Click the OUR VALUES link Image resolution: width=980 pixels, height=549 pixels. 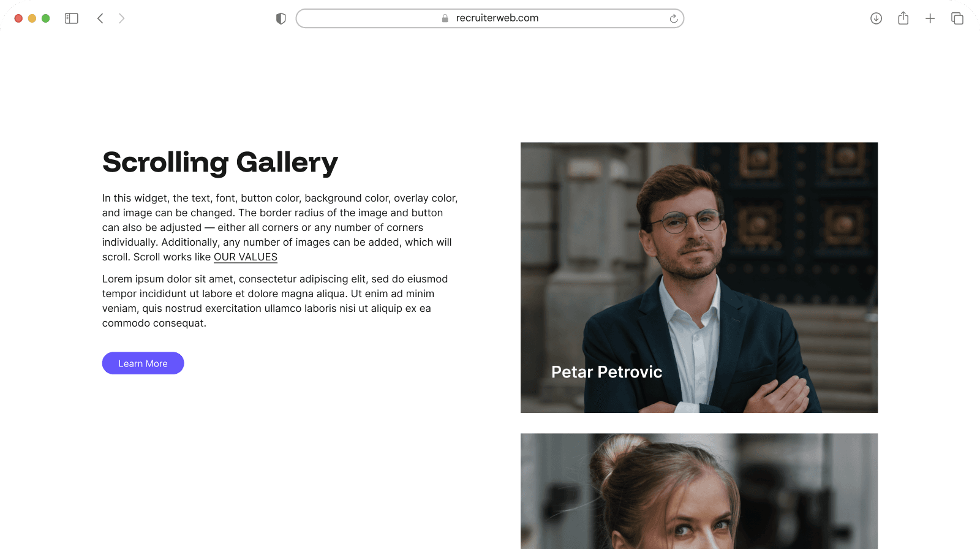pyautogui.click(x=245, y=257)
